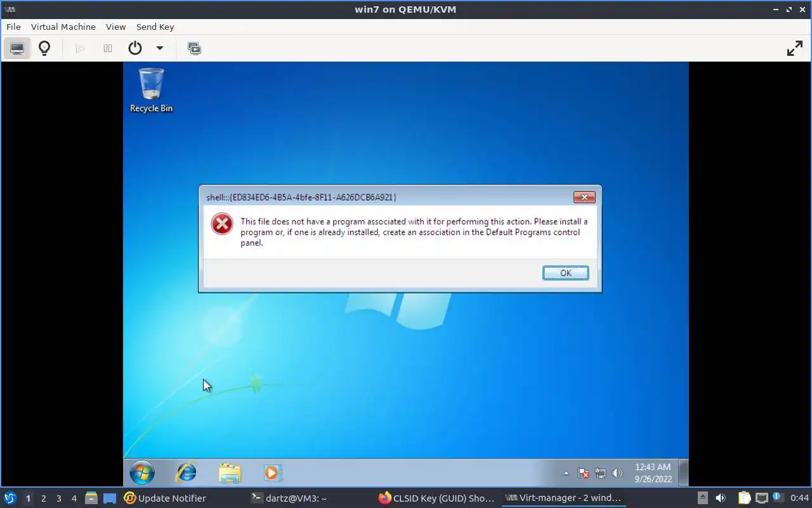This screenshot has height=508, width=812.
Task: Switch to workspace 4
Action: (74, 498)
